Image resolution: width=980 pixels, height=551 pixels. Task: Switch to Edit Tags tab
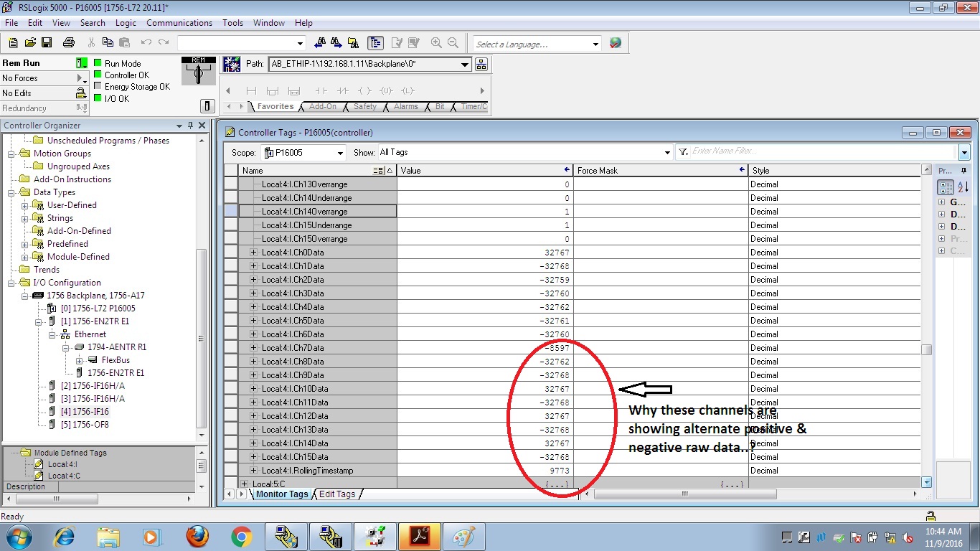(337, 494)
